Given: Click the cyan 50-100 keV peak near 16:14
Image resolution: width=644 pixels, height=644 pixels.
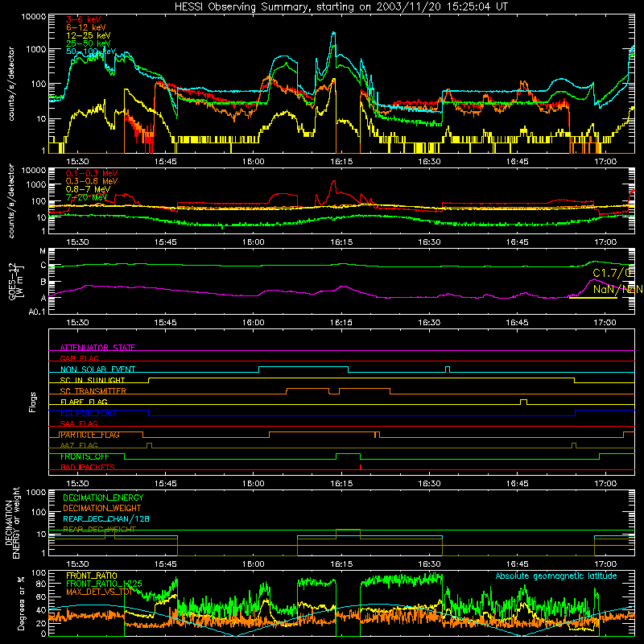Looking at the screenshot, I should tap(334, 33).
